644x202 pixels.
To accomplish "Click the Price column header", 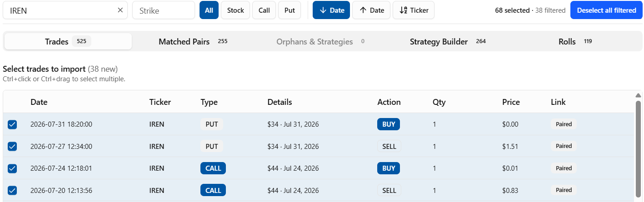I will coord(511,102).
